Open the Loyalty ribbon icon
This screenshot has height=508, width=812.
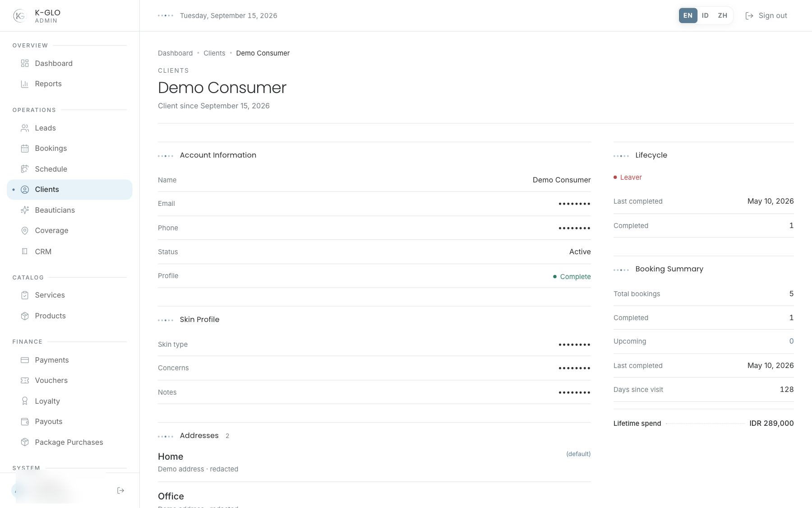point(25,401)
